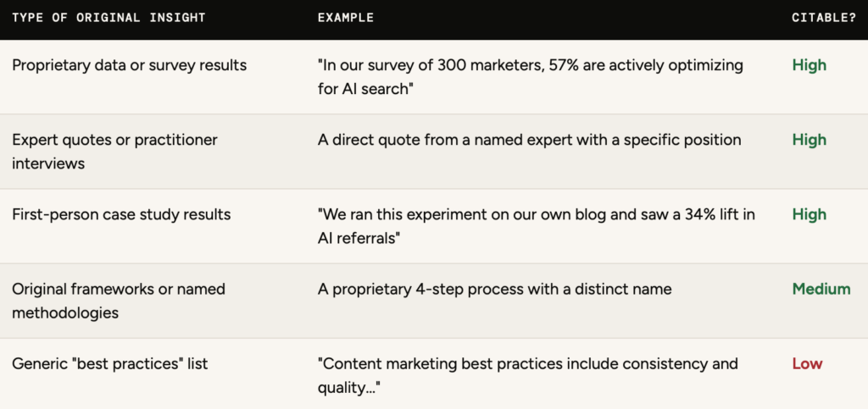Click the High rating for case study row

tap(809, 214)
